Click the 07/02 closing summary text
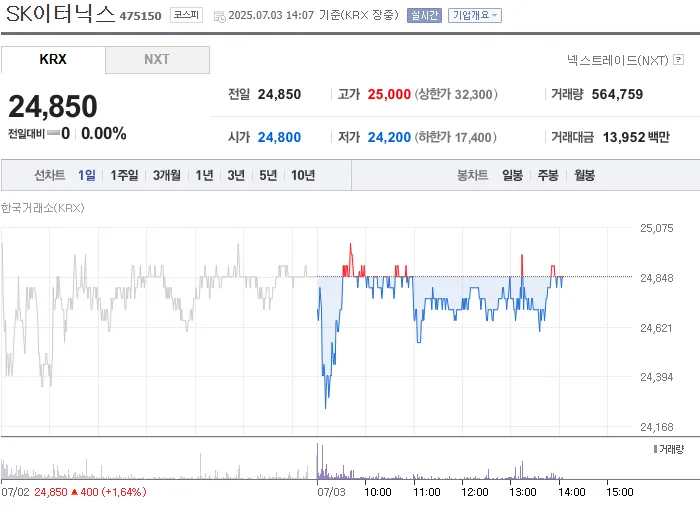The width and height of the screenshot is (700, 515). pyautogui.click(x=74, y=492)
